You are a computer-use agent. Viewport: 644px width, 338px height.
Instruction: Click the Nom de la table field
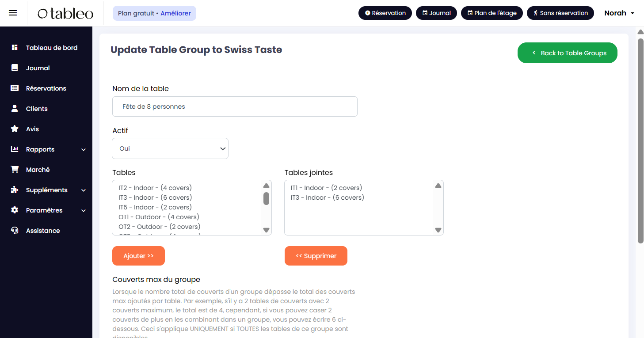[x=235, y=106]
